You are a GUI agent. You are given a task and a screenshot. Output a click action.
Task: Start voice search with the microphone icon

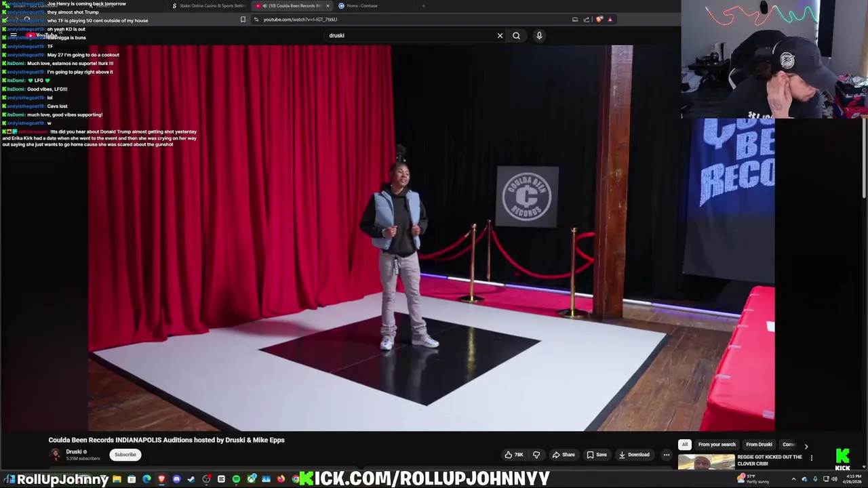[539, 35]
